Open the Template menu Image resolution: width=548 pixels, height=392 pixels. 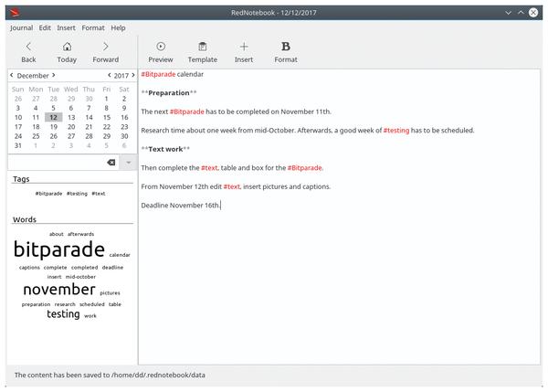pos(203,52)
